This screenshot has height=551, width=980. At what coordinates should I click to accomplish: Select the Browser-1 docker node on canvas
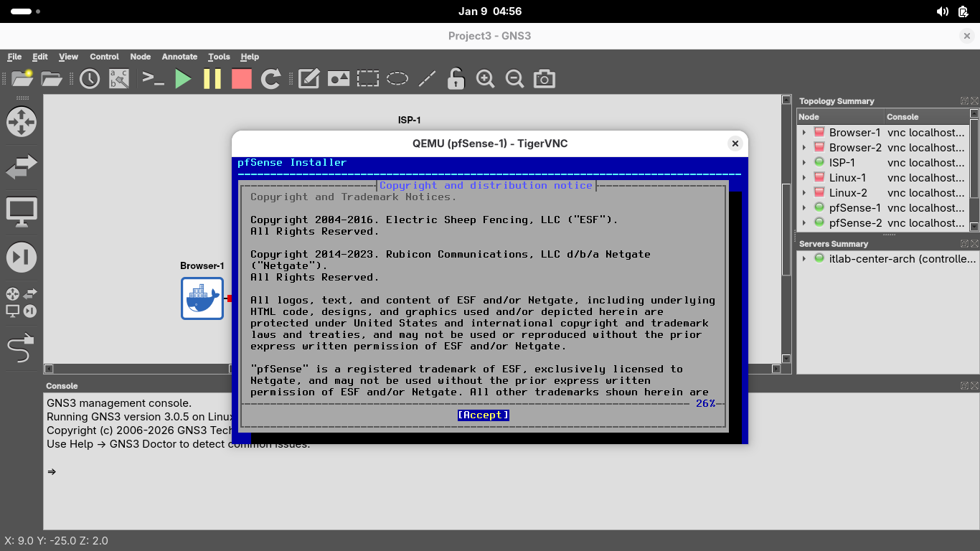[202, 298]
